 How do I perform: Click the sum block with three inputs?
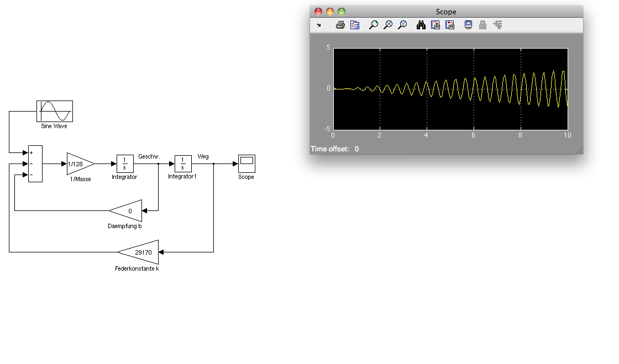coord(35,163)
